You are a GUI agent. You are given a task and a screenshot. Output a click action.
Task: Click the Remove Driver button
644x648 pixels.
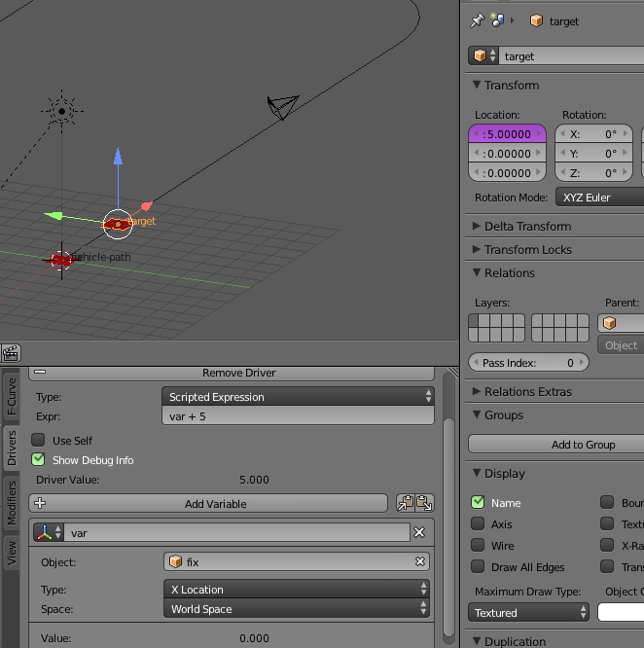pyautogui.click(x=238, y=373)
